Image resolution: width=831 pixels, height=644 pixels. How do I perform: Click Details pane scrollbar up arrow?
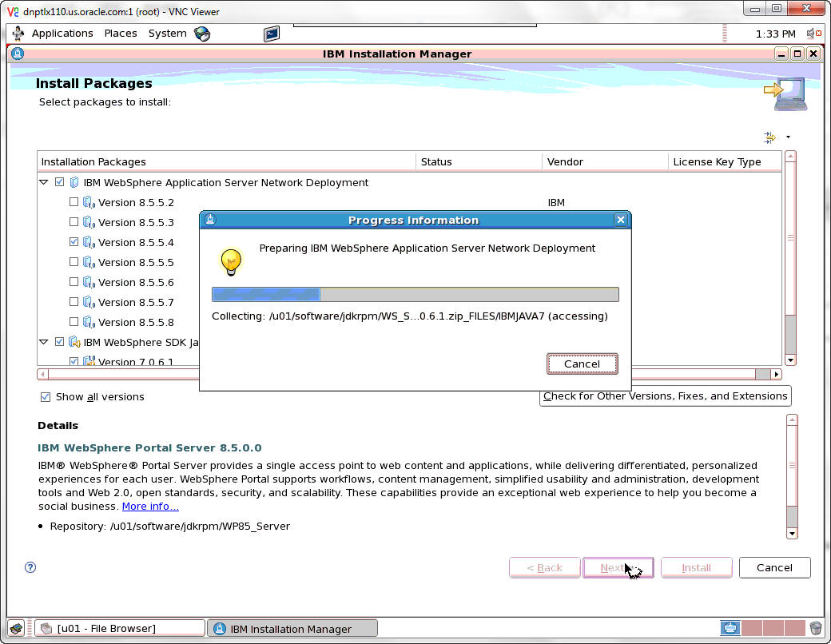793,419
